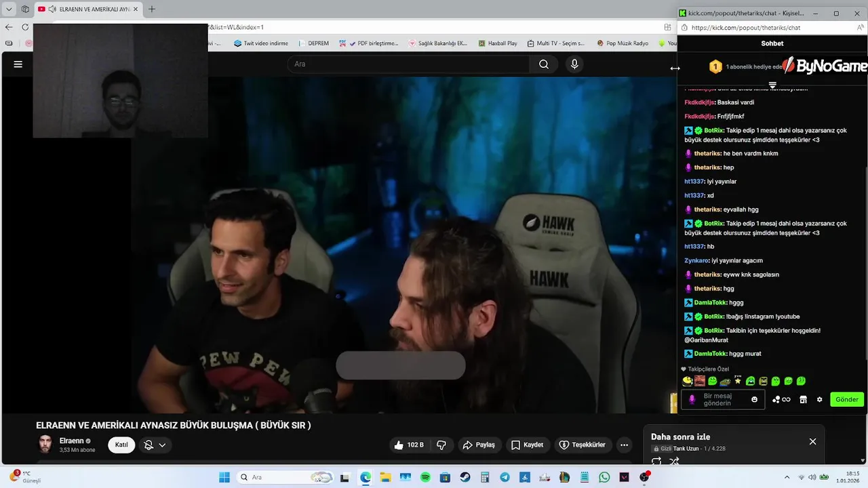Insert the Pepe frog emote
Viewport: 868px width, 488px height.
tap(725, 382)
